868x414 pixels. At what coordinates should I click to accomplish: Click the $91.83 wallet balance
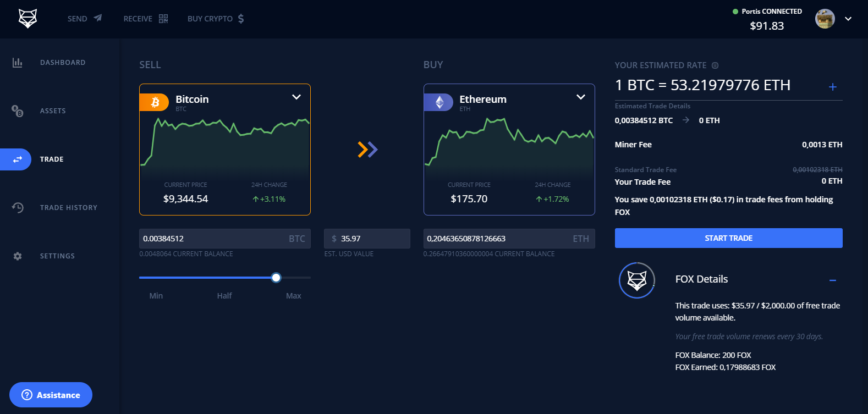767,26
